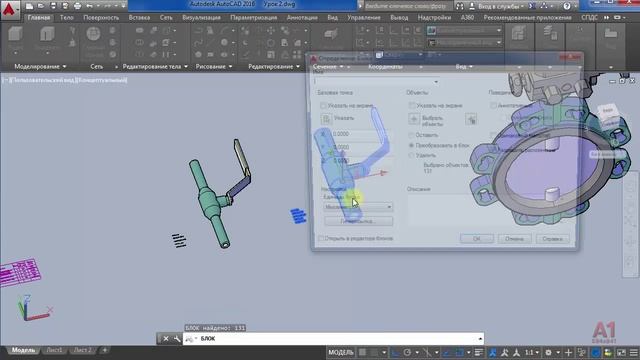Click the command line wrench customize icon
640x360 pixels.
point(177,339)
